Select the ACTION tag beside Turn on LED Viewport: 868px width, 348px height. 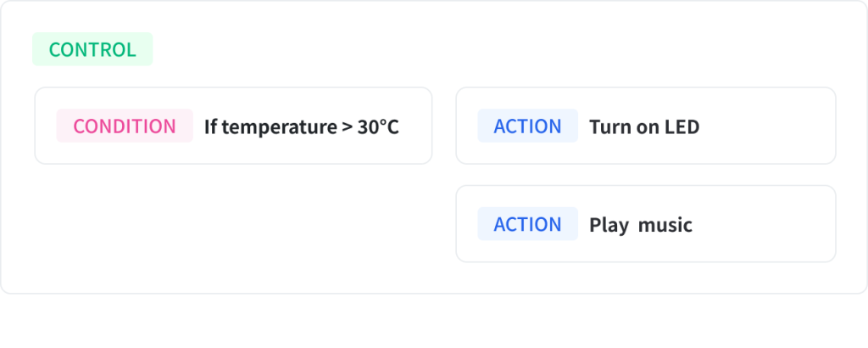[527, 126]
